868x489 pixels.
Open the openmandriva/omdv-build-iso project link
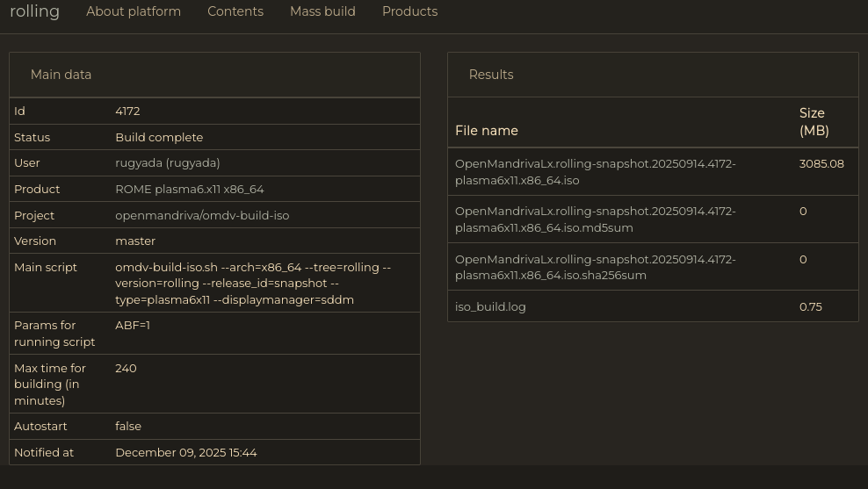tap(202, 215)
